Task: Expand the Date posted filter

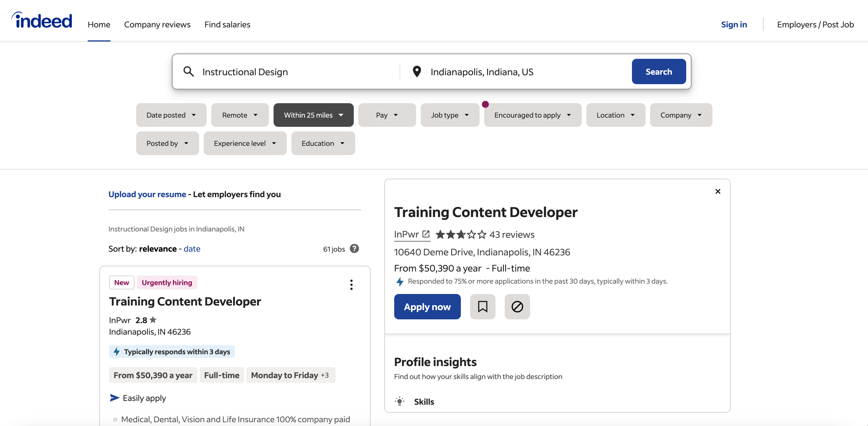Action: point(171,115)
